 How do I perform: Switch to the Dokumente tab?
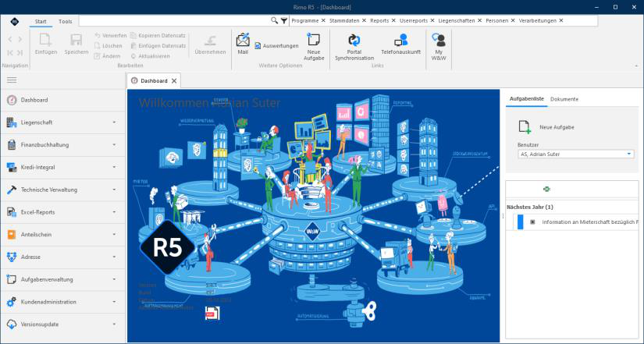(x=564, y=99)
